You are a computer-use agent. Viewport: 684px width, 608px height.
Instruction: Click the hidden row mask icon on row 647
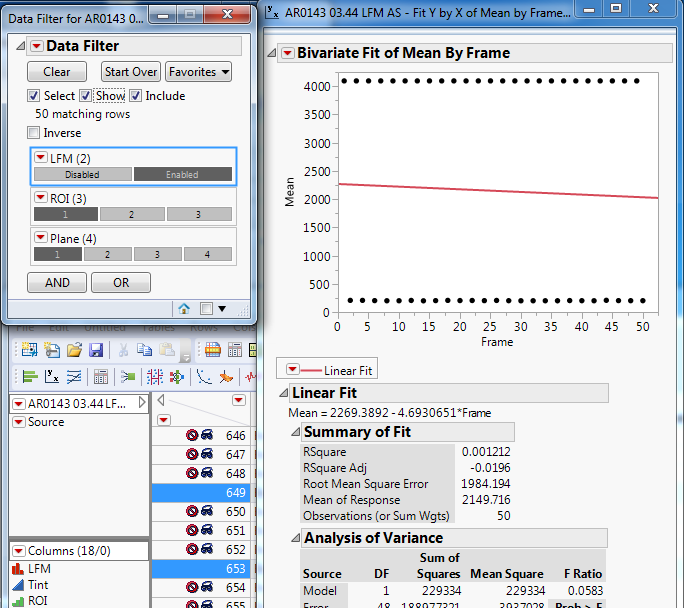207,454
